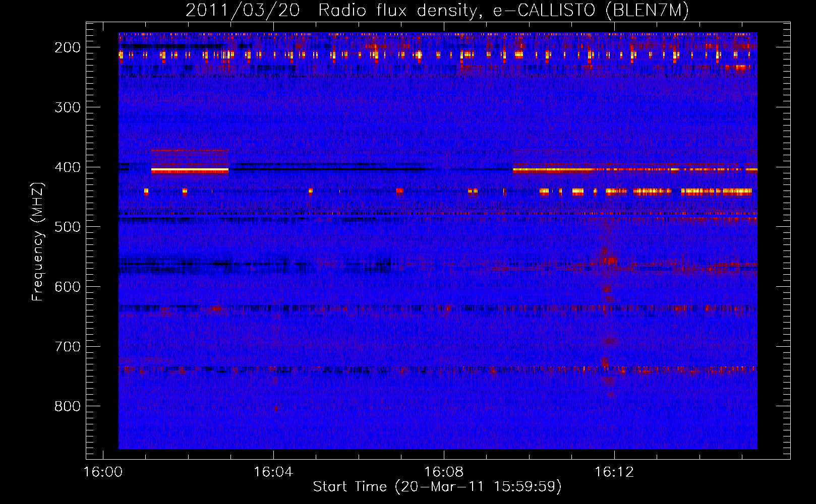Viewport: 816px width, 504px height.
Task: Click the 16:00 time tick label
Action: pyautogui.click(x=103, y=472)
